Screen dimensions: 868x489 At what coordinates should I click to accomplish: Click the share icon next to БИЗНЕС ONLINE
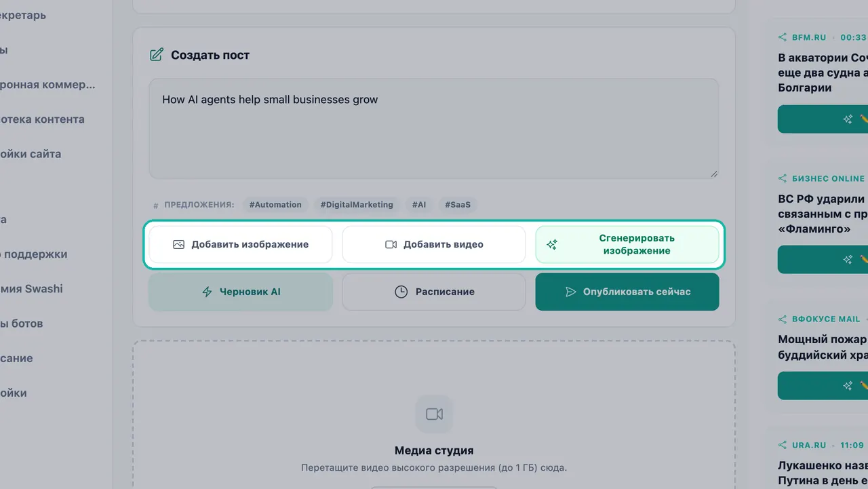point(783,178)
